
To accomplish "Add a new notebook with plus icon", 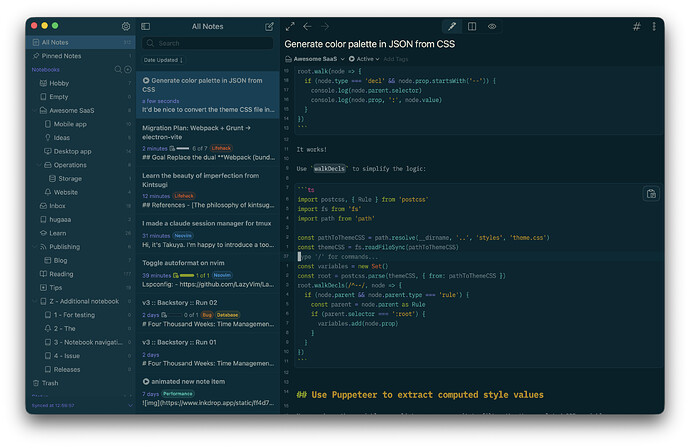I will [x=128, y=70].
